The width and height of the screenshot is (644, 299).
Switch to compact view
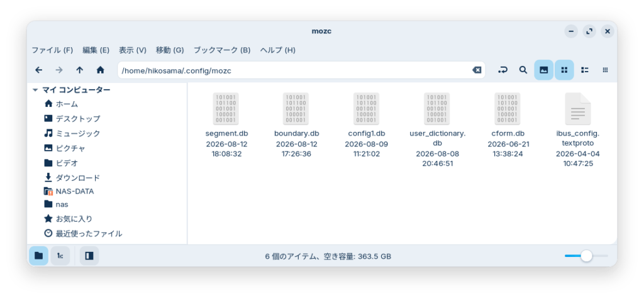(605, 70)
